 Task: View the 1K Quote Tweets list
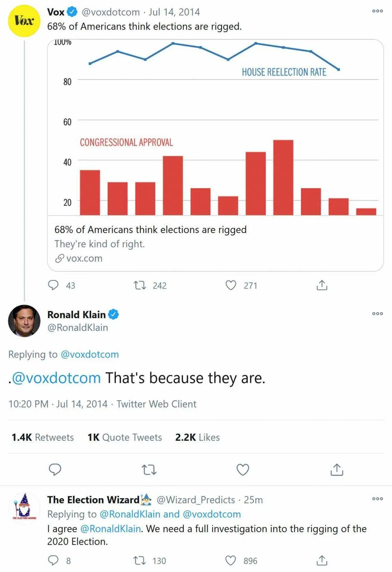pyautogui.click(x=124, y=437)
